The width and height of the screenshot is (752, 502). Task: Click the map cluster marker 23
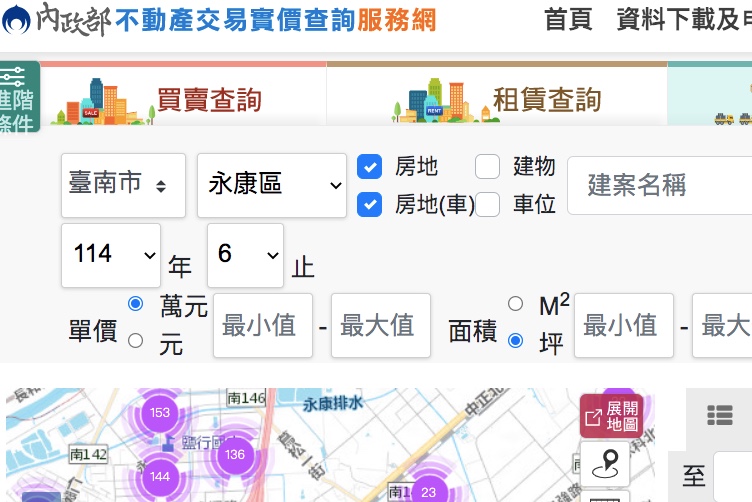pos(428,491)
